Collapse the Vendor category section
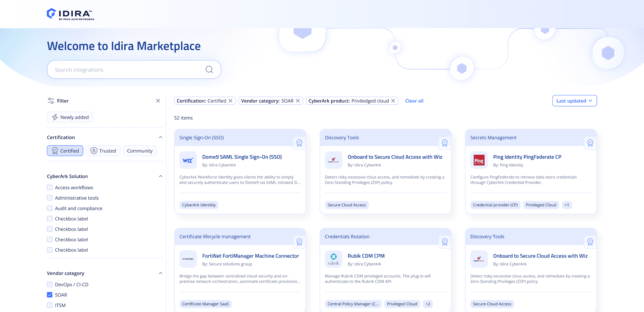Image resolution: width=644 pixels, height=312 pixels. tap(161, 273)
